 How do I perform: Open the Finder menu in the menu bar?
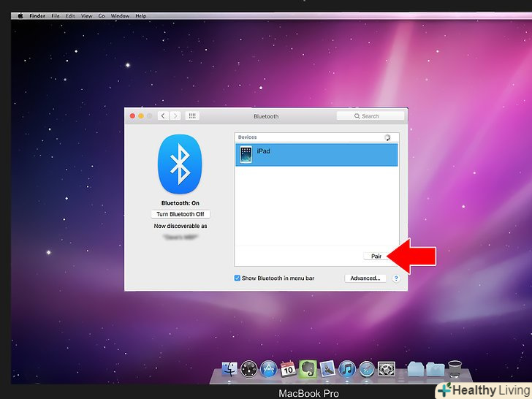point(37,16)
